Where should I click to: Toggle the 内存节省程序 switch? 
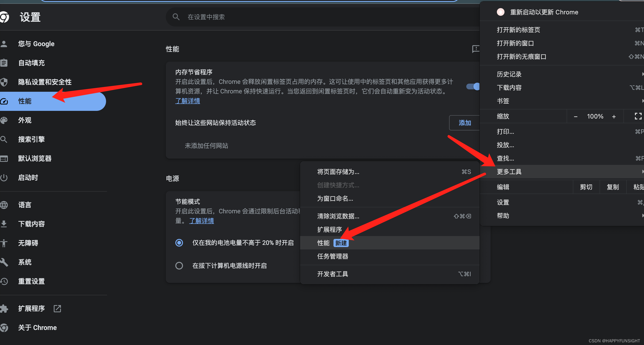point(473,86)
